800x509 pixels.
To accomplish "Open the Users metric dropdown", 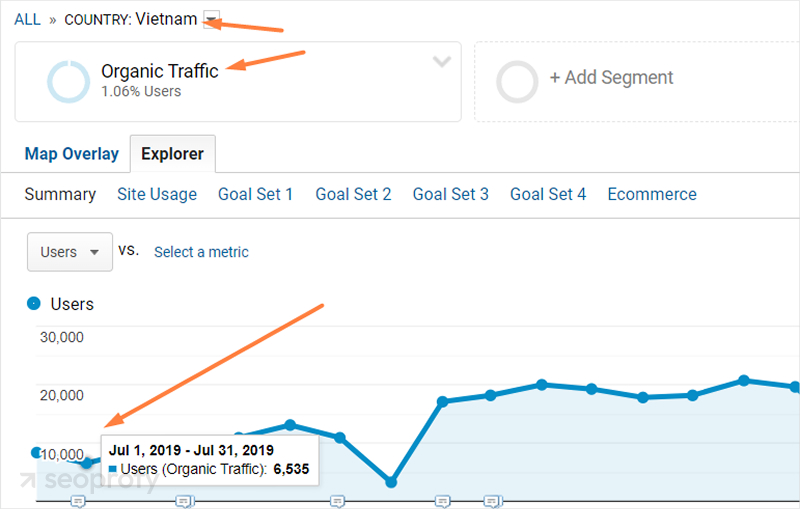I will point(69,252).
